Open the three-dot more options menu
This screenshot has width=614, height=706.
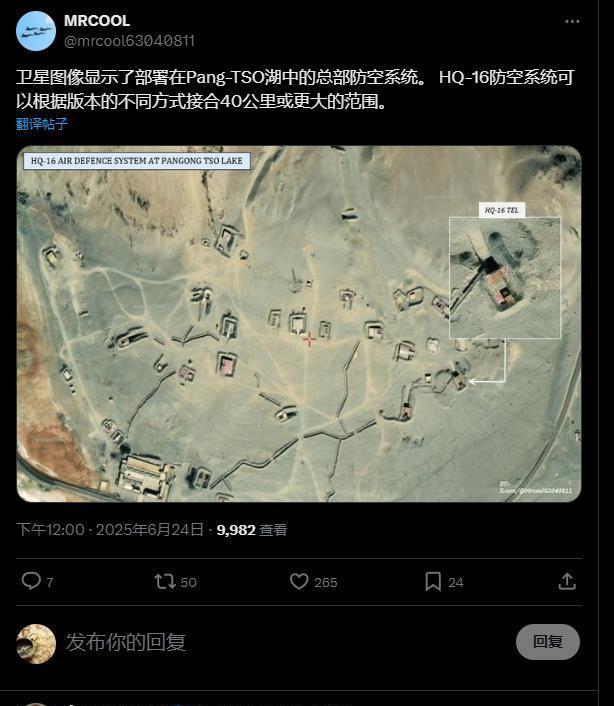tap(572, 21)
